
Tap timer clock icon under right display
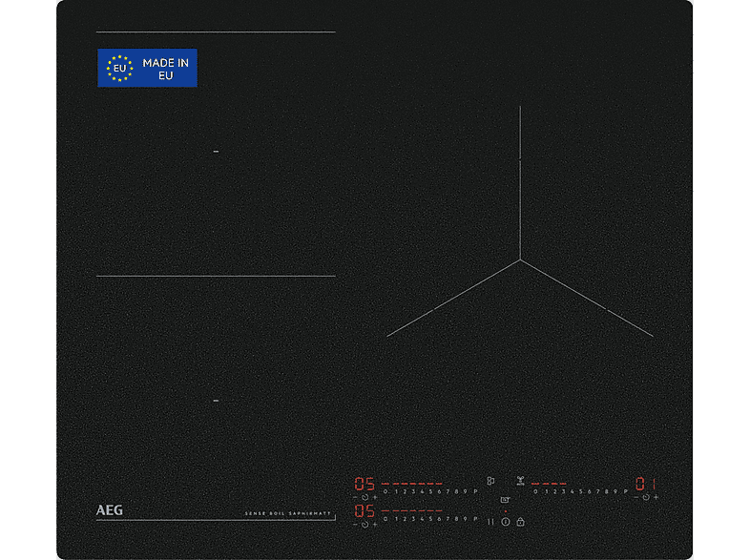646,497
